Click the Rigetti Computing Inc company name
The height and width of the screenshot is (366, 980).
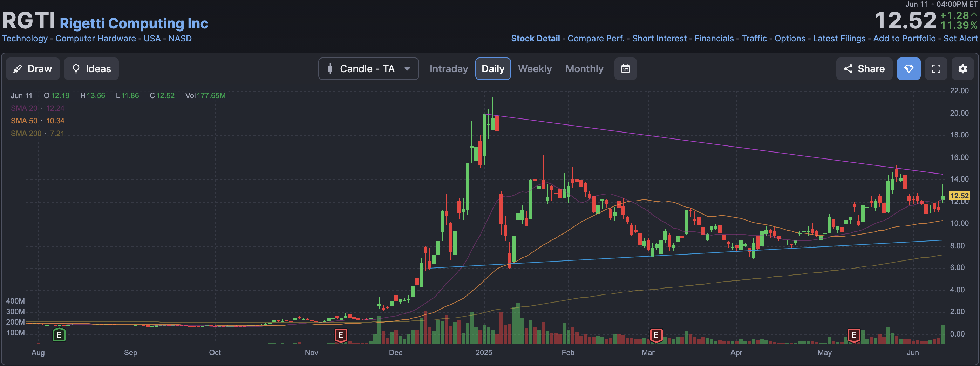[134, 23]
